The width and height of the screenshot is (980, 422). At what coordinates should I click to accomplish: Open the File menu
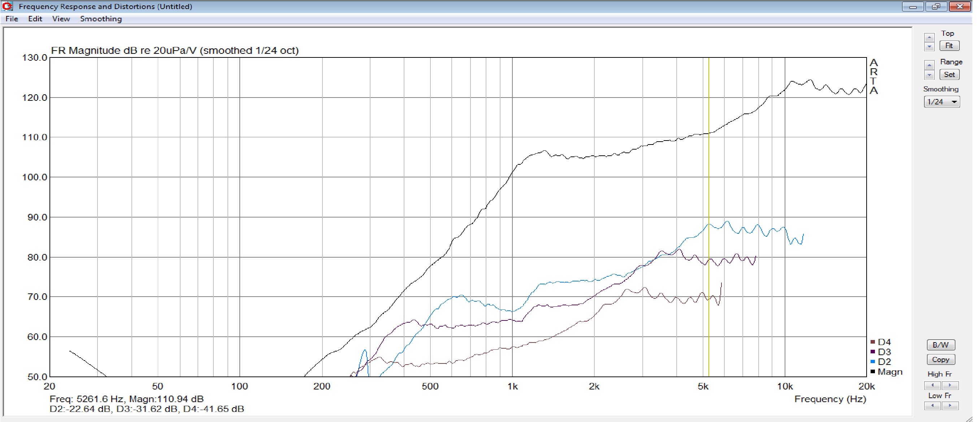12,19
